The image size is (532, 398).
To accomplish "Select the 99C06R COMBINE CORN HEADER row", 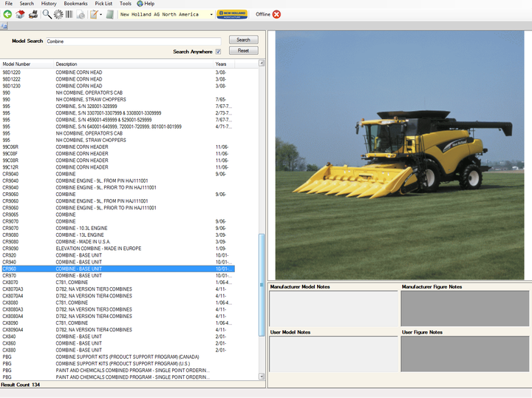I will point(117,147).
